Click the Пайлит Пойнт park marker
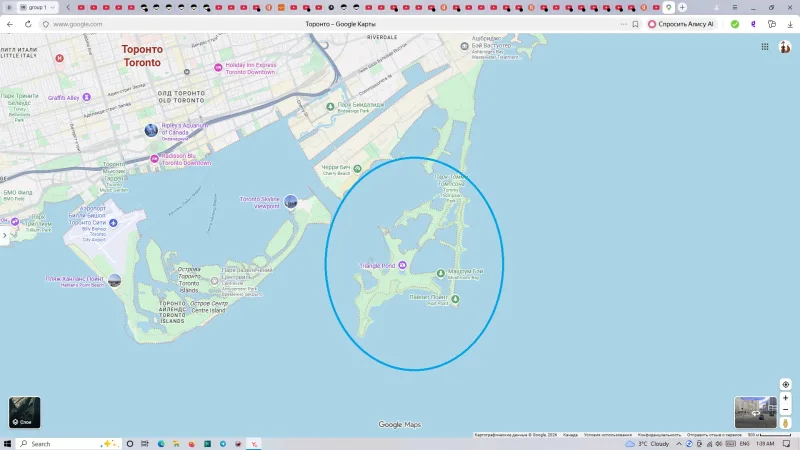This screenshot has width=800, height=450. (455, 299)
